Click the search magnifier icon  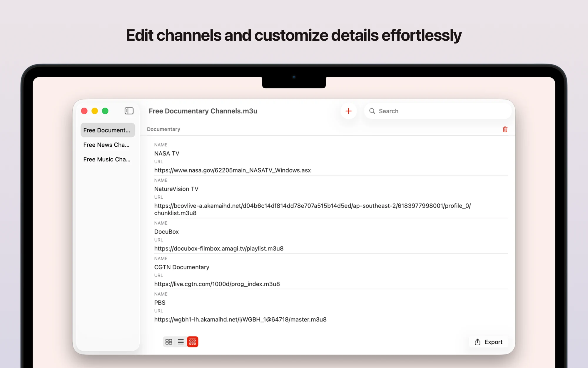(372, 111)
